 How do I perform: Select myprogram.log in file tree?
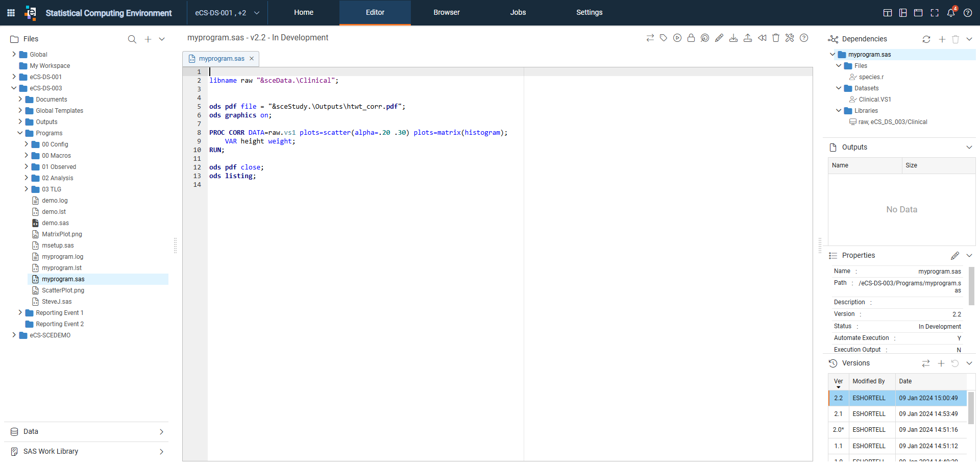[x=62, y=257]
